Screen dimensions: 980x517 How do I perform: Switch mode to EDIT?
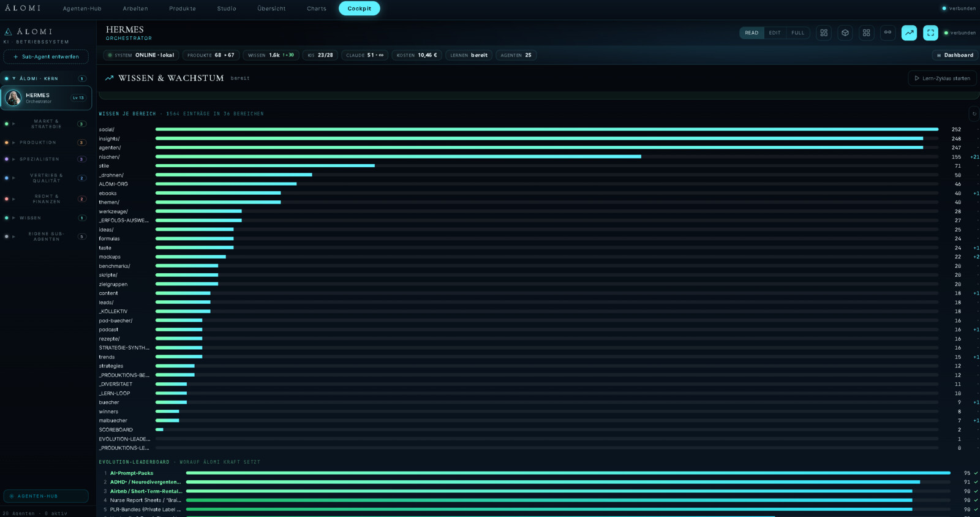coord(775,33)
